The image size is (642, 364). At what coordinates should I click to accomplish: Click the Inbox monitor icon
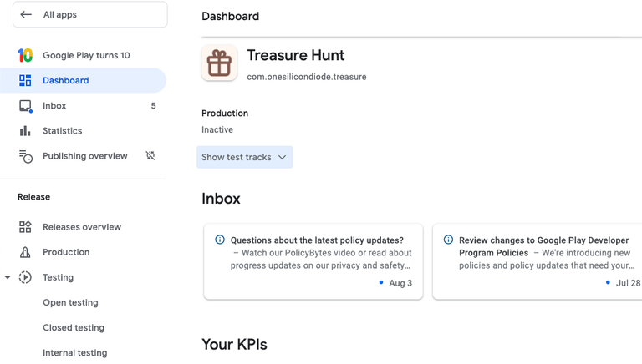tap(25, 106)
